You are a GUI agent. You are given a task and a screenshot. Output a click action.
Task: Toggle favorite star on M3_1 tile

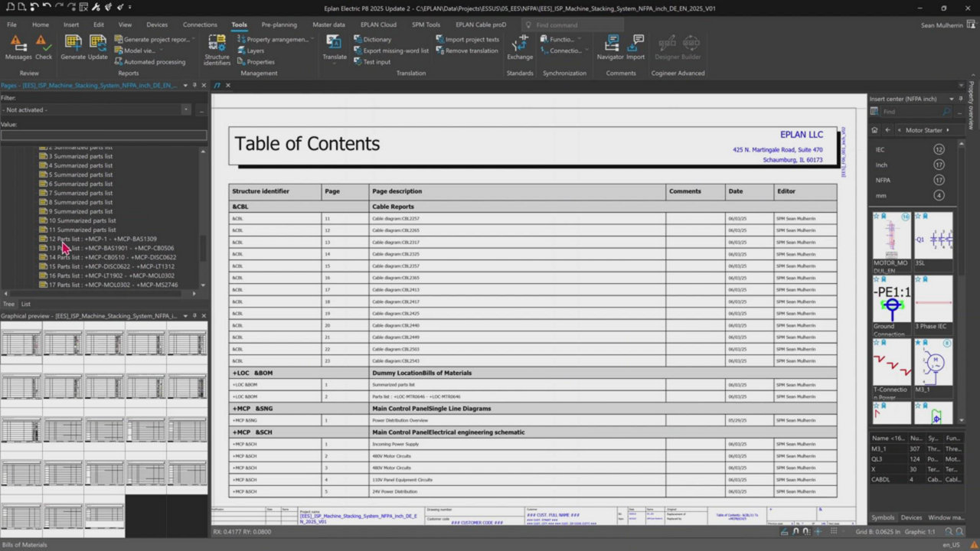[x=917, y=344]
